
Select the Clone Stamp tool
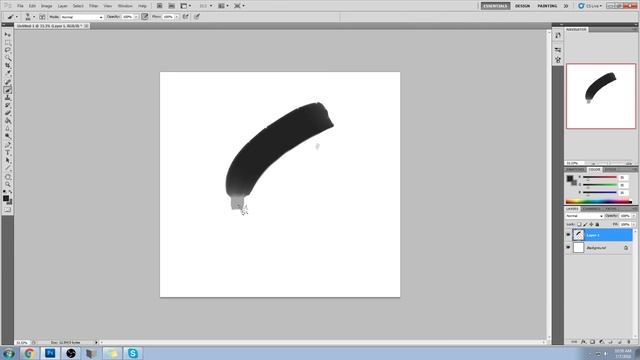pyautogui.click(x=7, y=98)
